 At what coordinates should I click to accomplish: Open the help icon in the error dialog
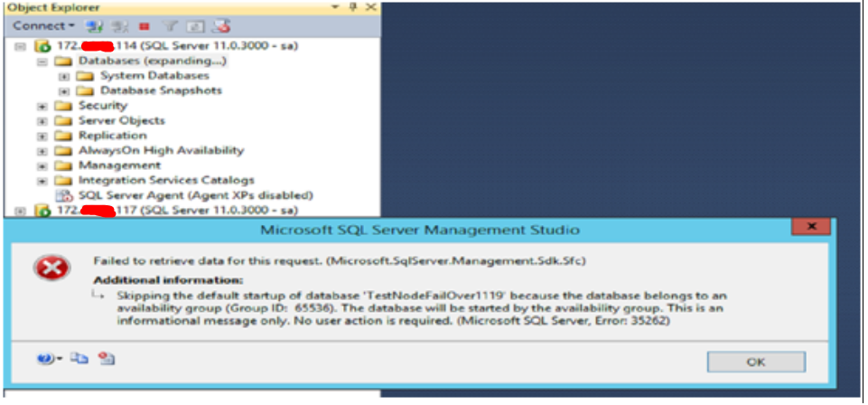point(44,359)
